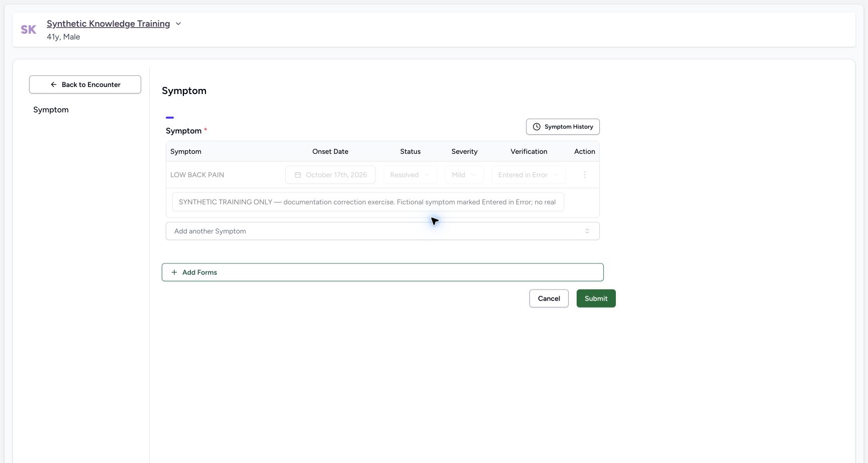The height and width of the screenshot is (463, 868).
Task: Open the Entered in Error verification dropdown
Action: [x=528, y=175]
